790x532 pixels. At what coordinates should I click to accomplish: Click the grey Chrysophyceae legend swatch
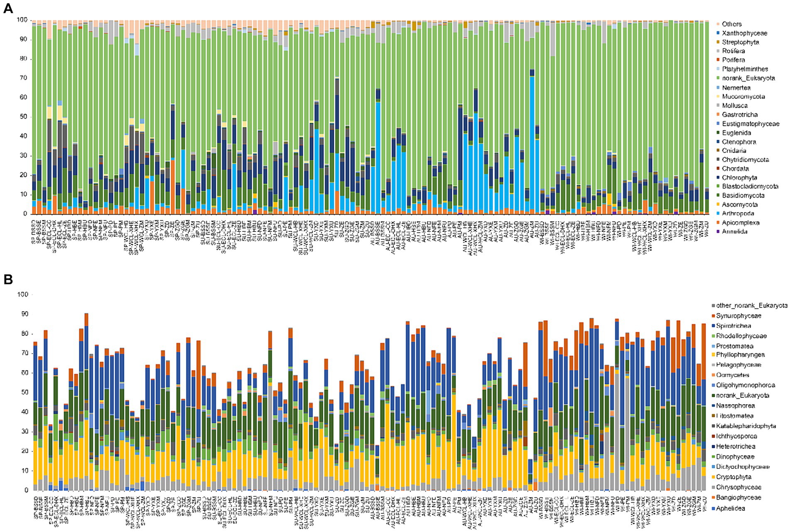tap(713, 487)
